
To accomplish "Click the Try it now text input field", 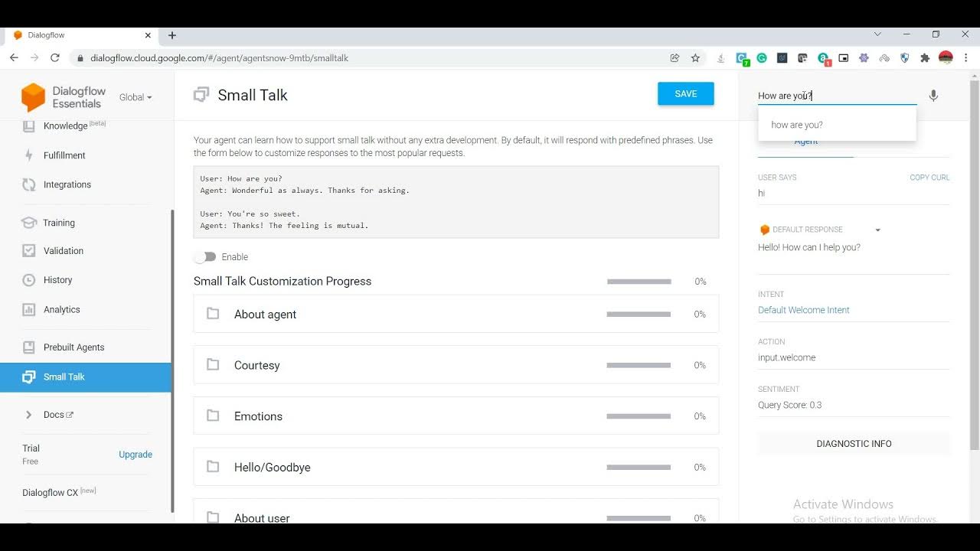I will (838, 96).
